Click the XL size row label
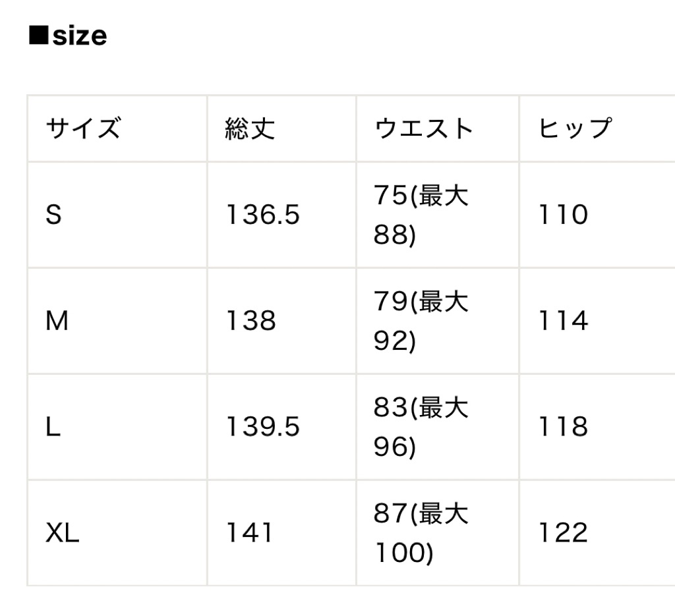 coord(63,533)
